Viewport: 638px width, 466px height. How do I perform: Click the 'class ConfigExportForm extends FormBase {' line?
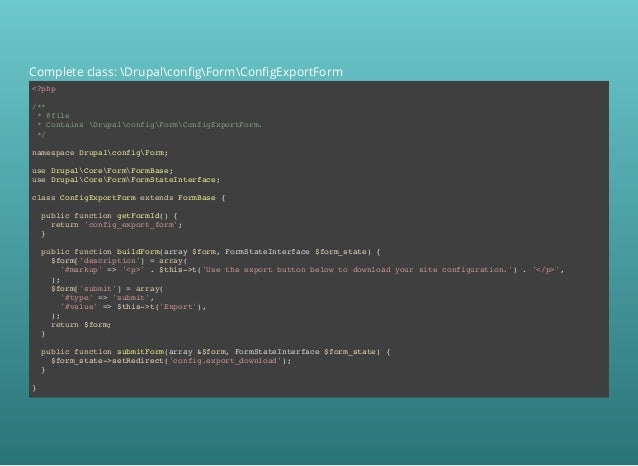coord(129,198)
